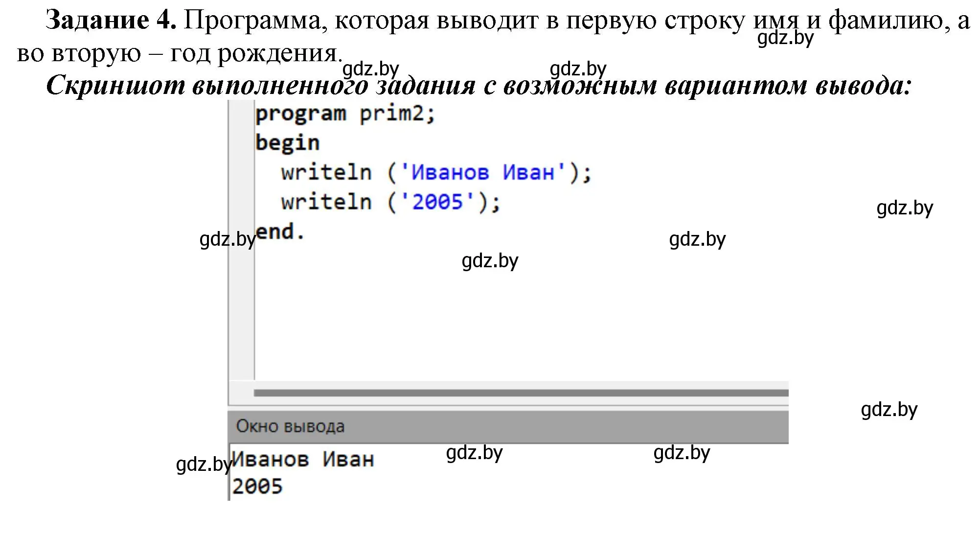Click the editor's left gutter margin
The width and height of the screenshot is (980, 534).
tap(241, 240)
